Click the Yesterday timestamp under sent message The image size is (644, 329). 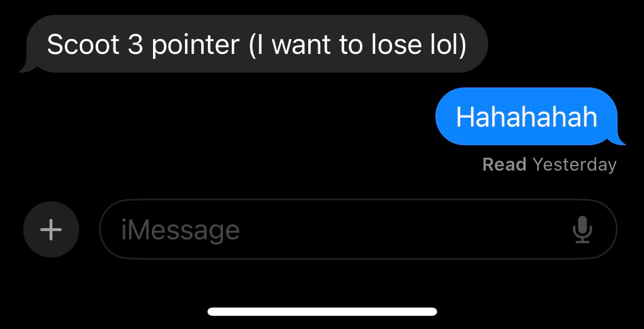[575, 165]
